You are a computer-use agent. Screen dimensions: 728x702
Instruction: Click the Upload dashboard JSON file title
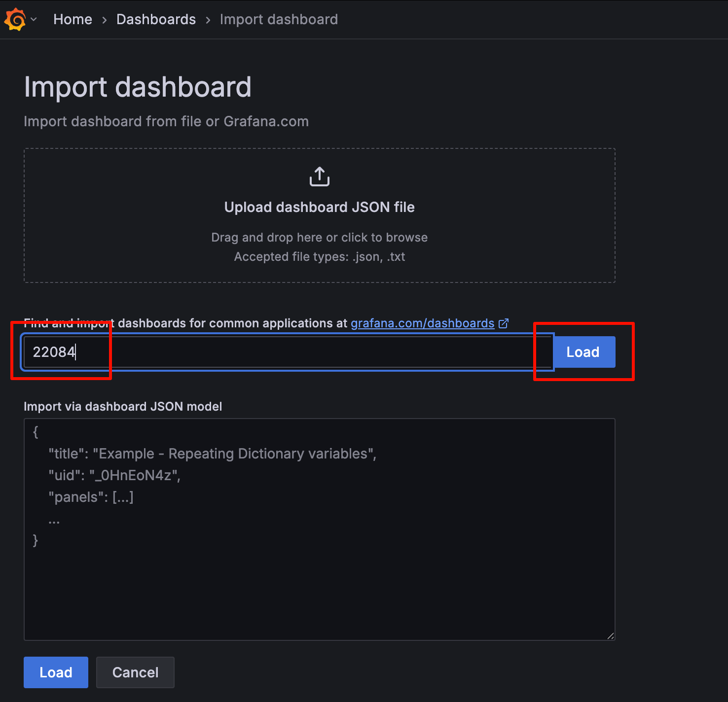tap(319, 207)
